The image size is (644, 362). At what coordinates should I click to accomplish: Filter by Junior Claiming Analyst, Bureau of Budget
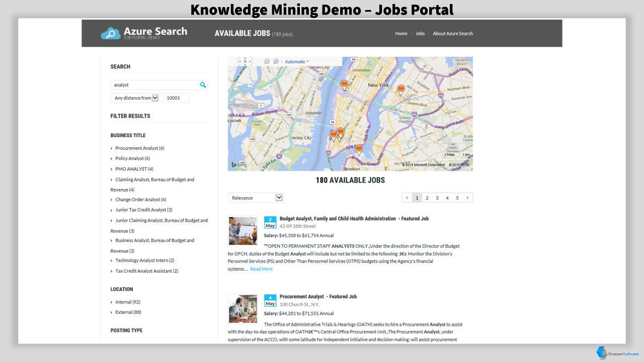159,225
